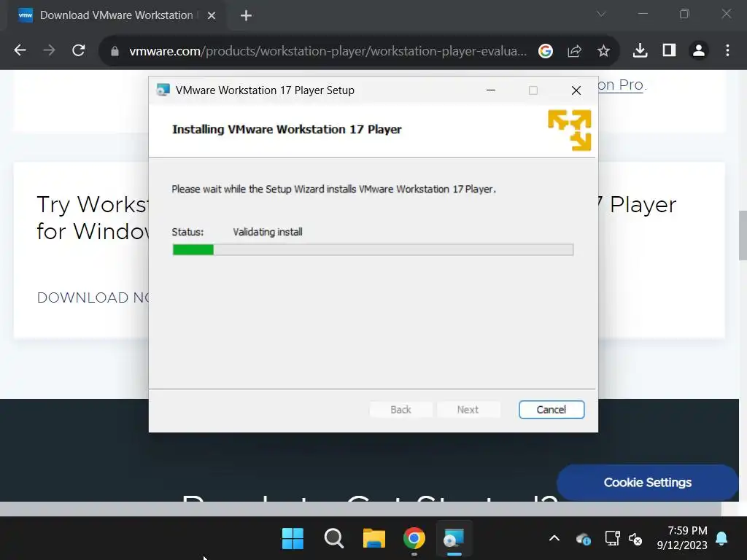Open Windows taskbar Search
Screen dimensions: 747x560
tap(333, 539)
